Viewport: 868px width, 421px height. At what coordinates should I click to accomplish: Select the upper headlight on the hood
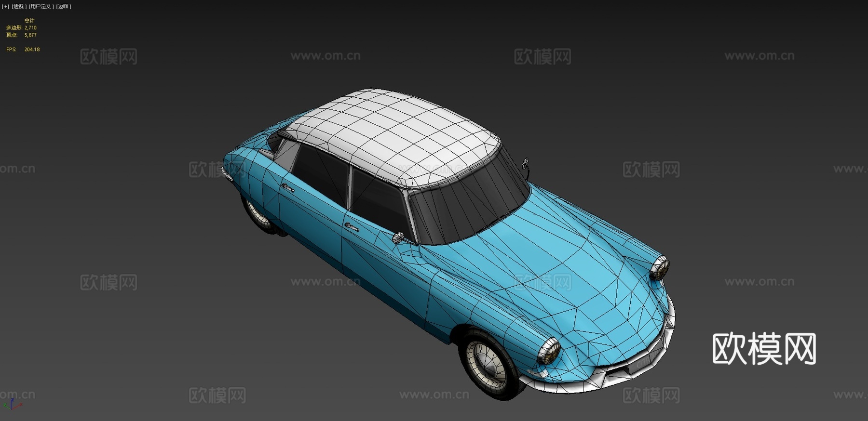659,268
